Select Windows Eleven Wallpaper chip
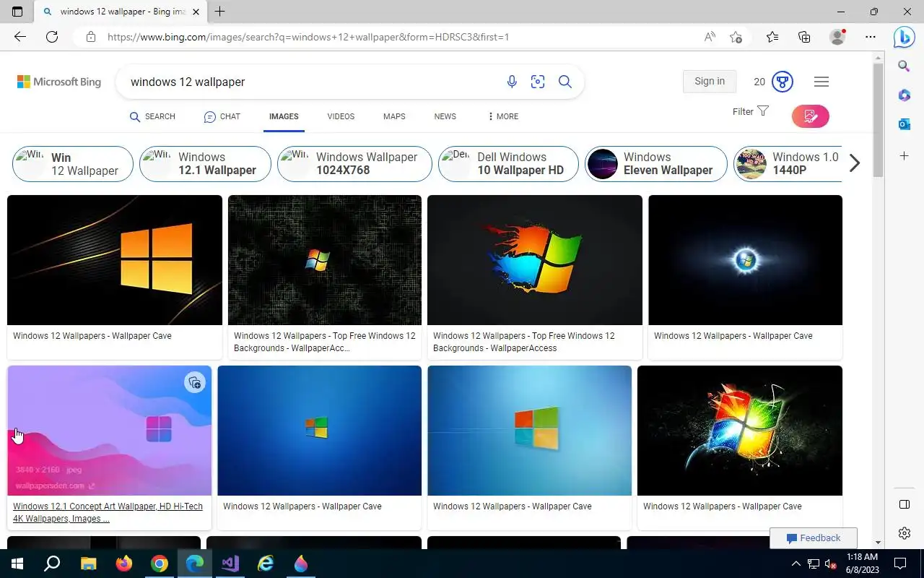Screen dimensions: 924x578 655,164
